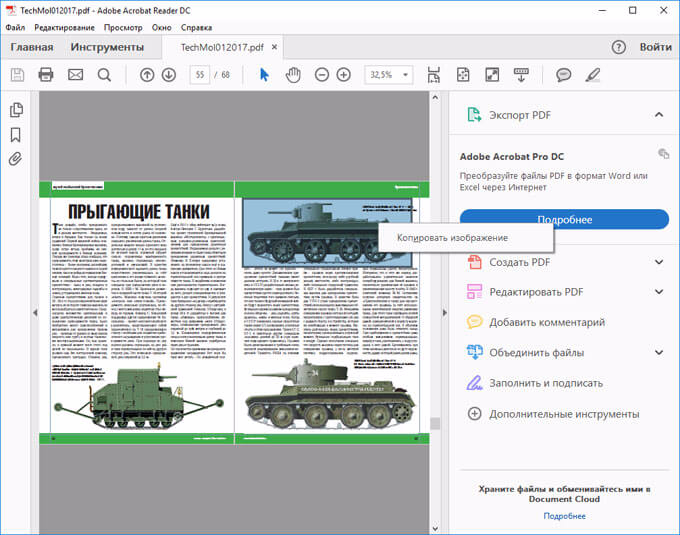Switch to the Главная tab

click(x=32, y=47)
